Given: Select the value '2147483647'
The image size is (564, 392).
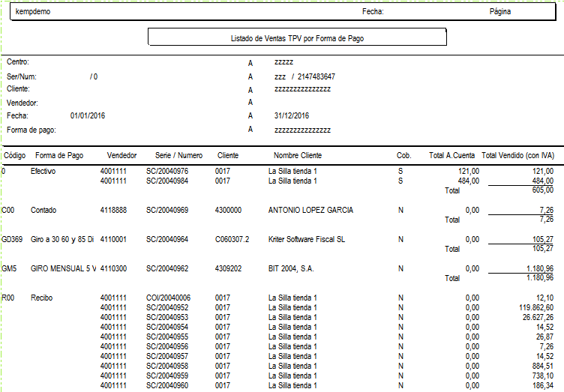Looking at the screenshot, I should tap(316, 76).
